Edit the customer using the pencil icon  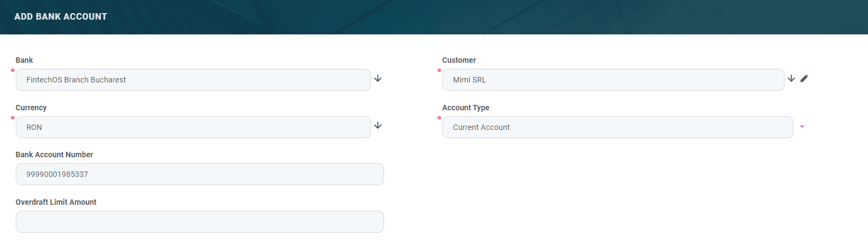[x=804, y=79]
